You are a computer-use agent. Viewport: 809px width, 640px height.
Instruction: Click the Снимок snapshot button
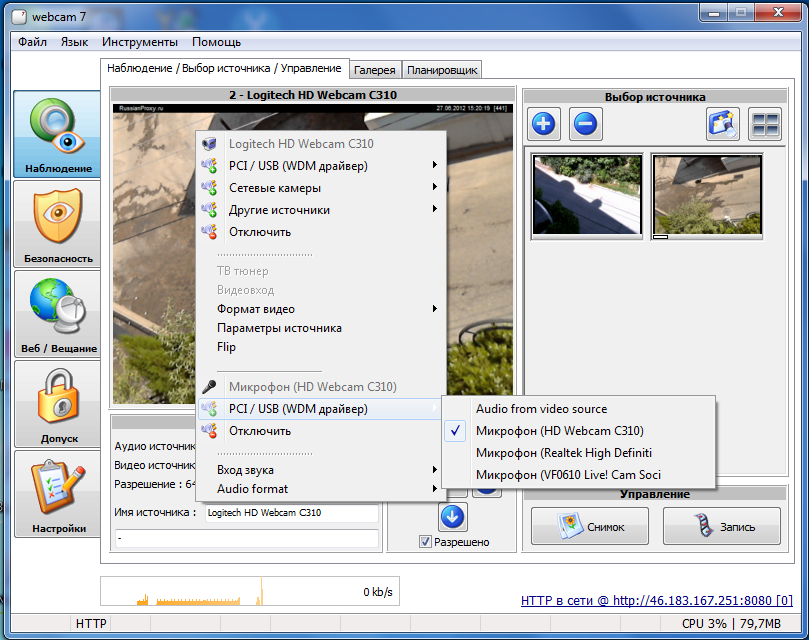click(x=590, y=526)
